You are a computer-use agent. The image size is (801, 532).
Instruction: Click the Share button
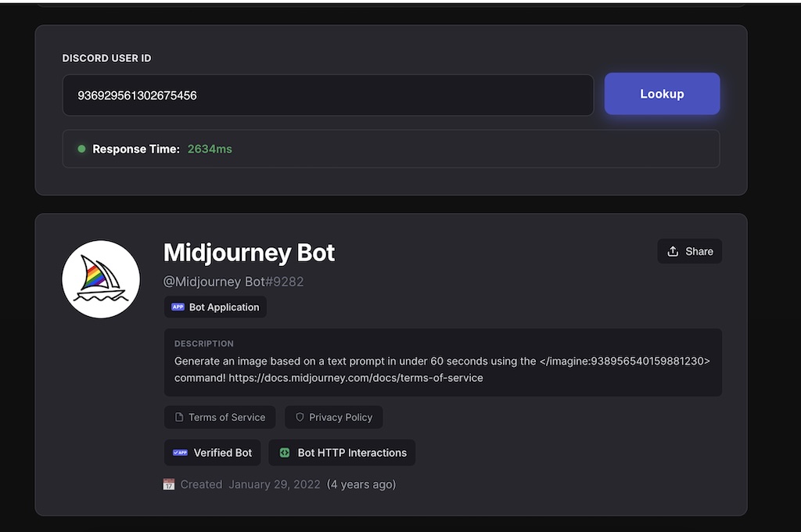(690, 251)
